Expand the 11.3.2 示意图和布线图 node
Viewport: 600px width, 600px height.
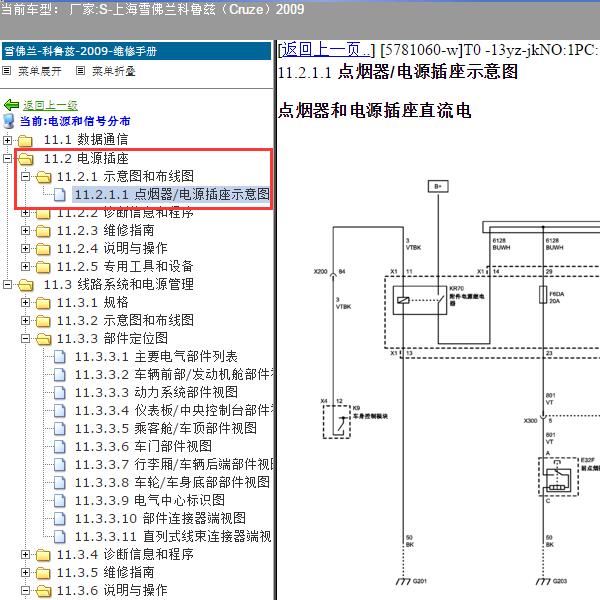coord(25,320)
